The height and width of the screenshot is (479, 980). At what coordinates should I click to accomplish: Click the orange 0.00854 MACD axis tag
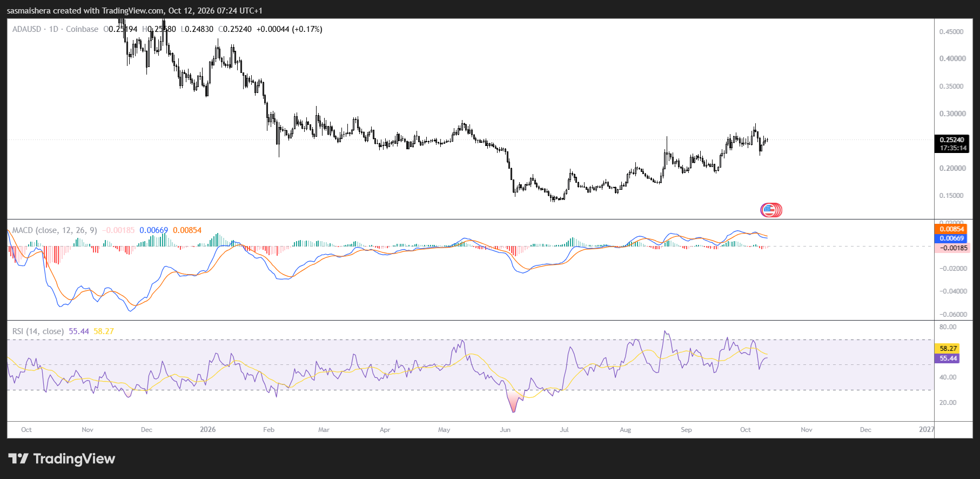951,229
